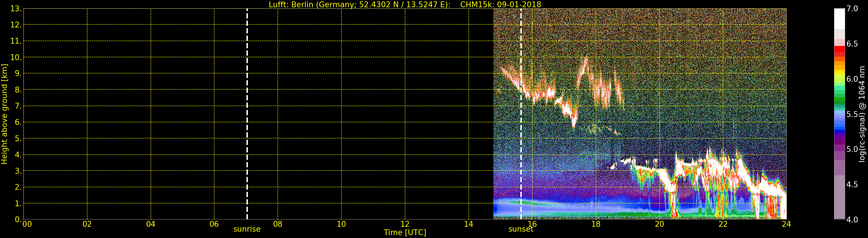This screenshot has width=868, height=238.
Task: Click the height axis tick label '0.'
Action: [x=18, y=220]
